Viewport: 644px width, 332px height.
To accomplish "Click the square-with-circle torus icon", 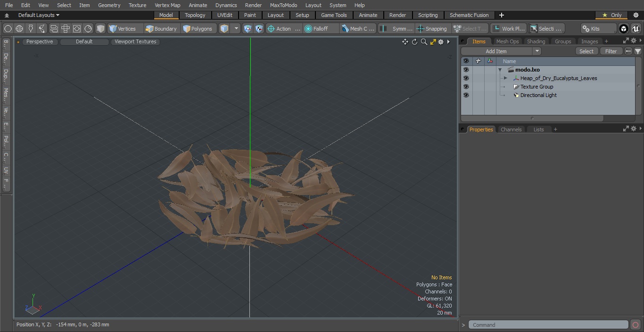I will [77, 29].
